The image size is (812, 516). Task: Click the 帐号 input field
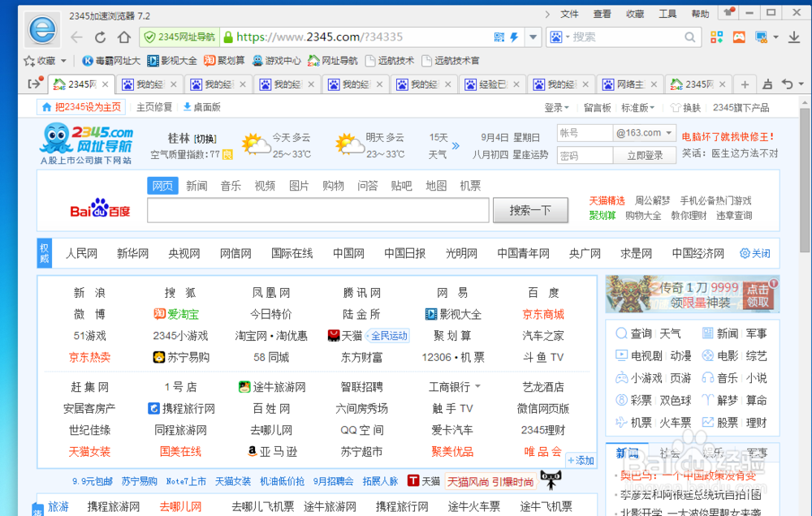[x=585, y=133]
